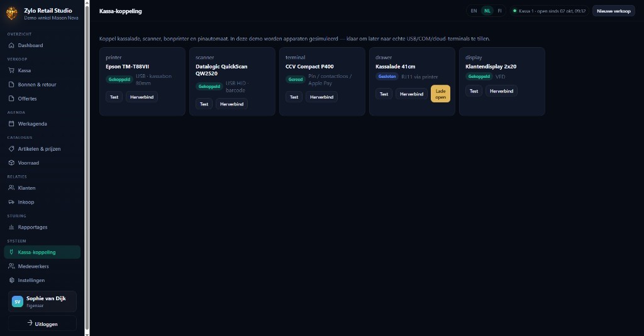Open the Werkagenda page

click(42, 124)
